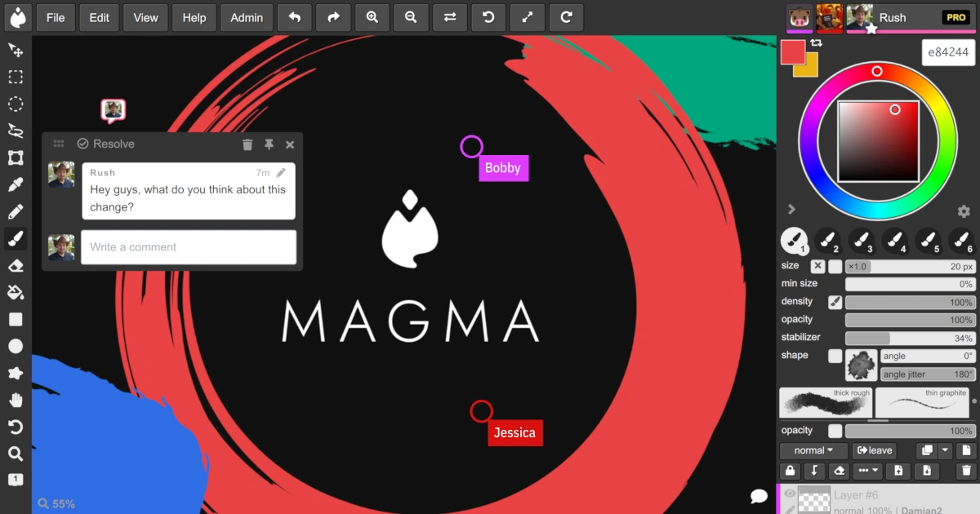Viewport: 980px width, 514px height.
Task: Select the Lasso selection tool
Action: 16,131
